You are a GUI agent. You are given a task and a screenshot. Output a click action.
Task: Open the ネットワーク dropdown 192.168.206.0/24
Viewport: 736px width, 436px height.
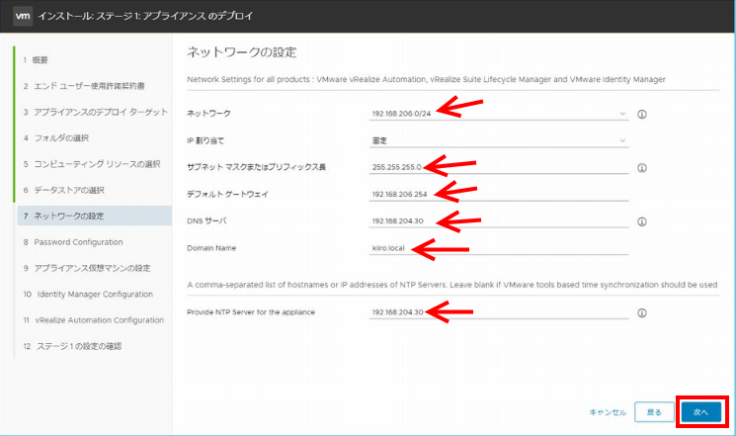(x=498, y=114)
